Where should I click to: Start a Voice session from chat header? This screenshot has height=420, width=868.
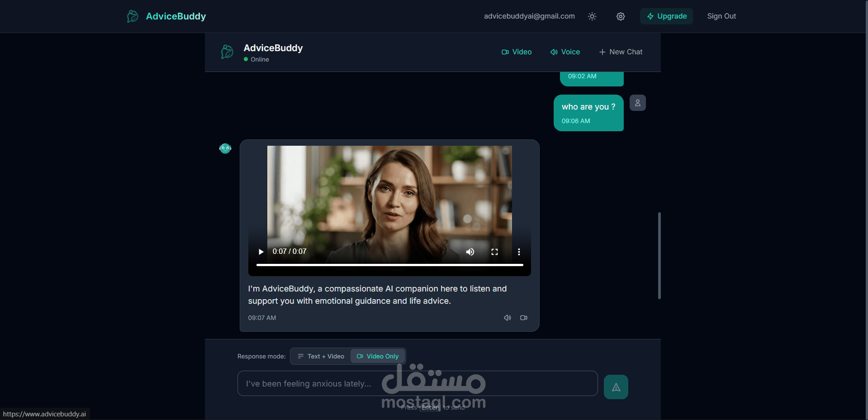pos(565,52)
